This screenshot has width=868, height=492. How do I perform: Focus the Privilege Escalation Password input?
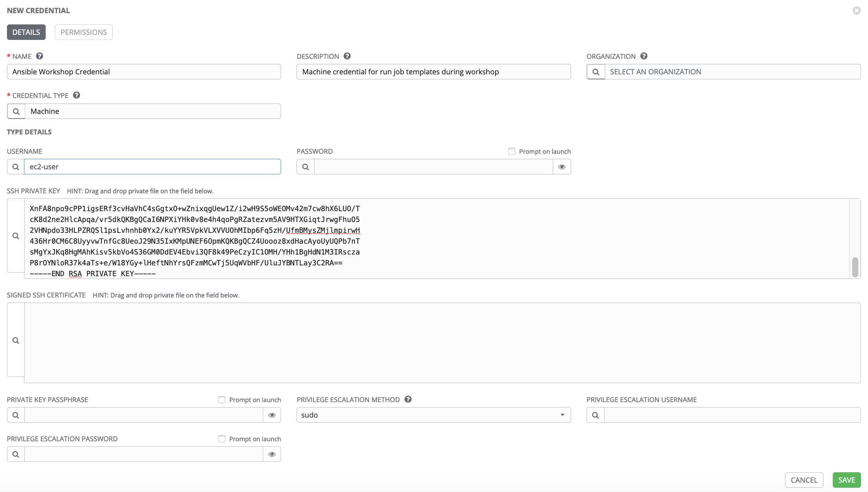tap(144, 454)
